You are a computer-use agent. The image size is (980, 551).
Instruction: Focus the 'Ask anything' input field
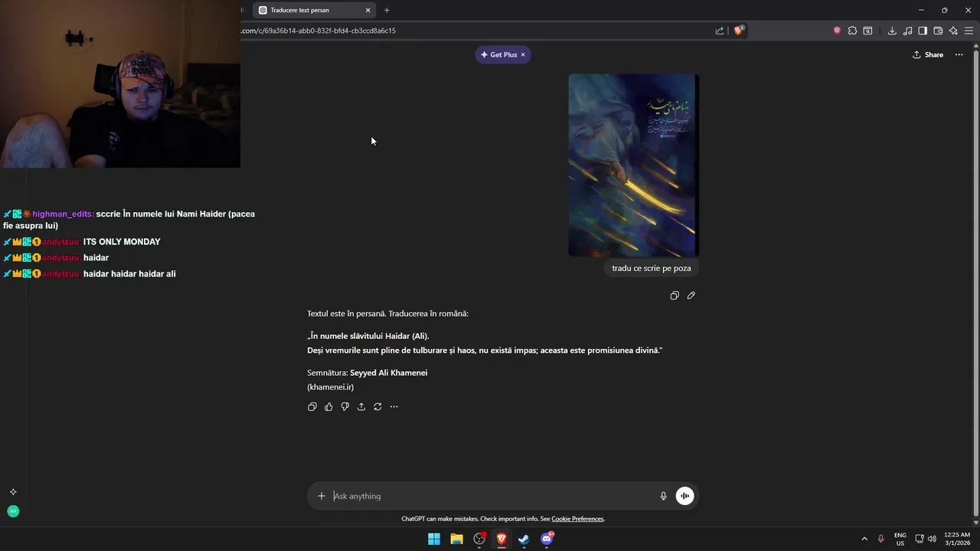pos(490,496)
